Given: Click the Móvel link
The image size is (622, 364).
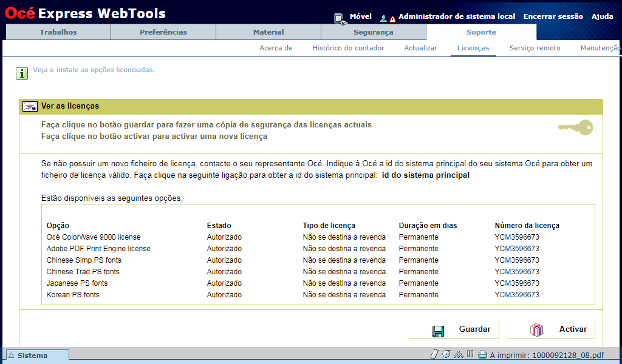Looking at the screenshot, I should [361, 16].
